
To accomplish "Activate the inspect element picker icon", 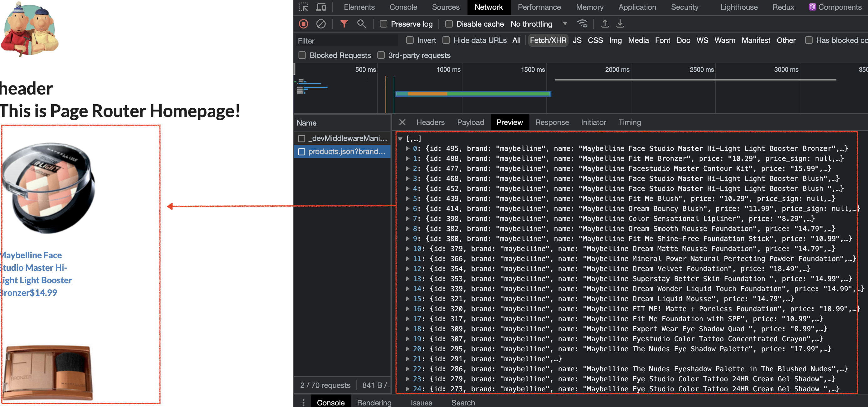I will [x=303, y=7].
